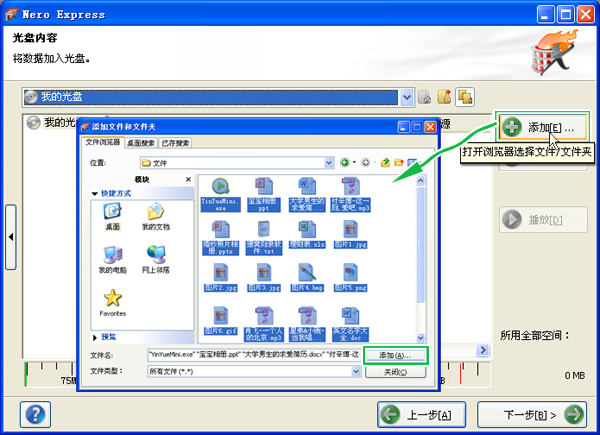Select the 图片1.jpg file

pos(350,235)
